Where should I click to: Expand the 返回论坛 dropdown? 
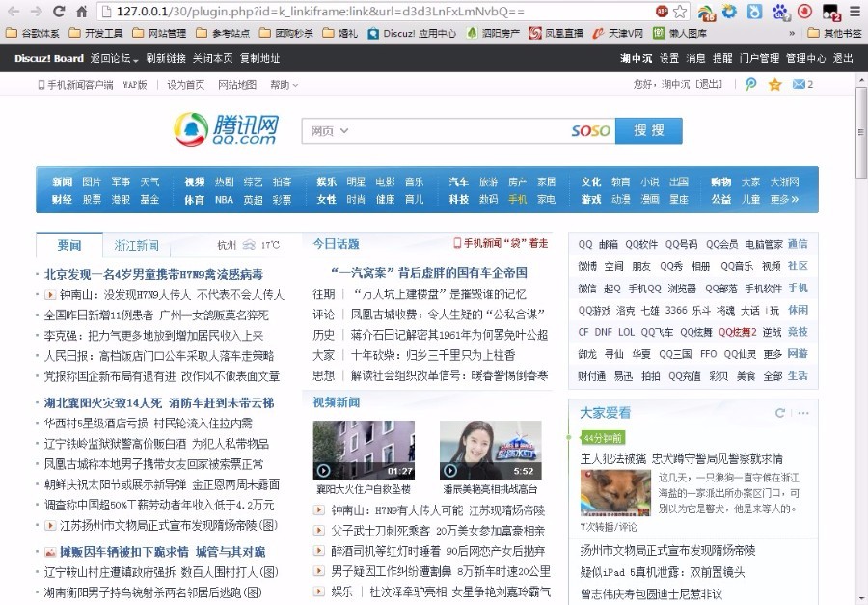coord(114,58)
